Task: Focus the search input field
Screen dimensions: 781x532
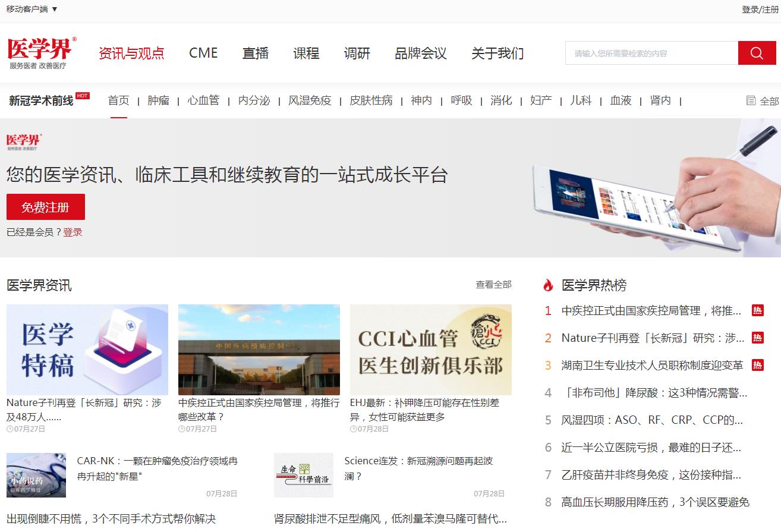Action: (x=651, y=53)
